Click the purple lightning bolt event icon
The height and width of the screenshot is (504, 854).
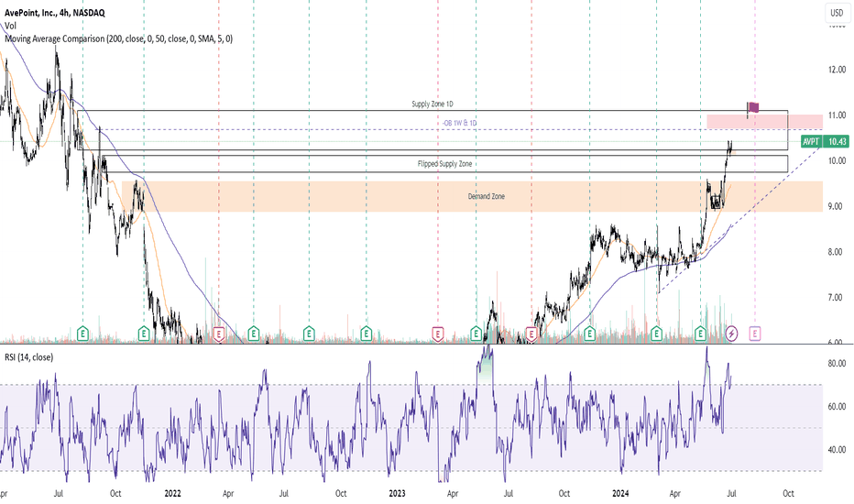732,333
